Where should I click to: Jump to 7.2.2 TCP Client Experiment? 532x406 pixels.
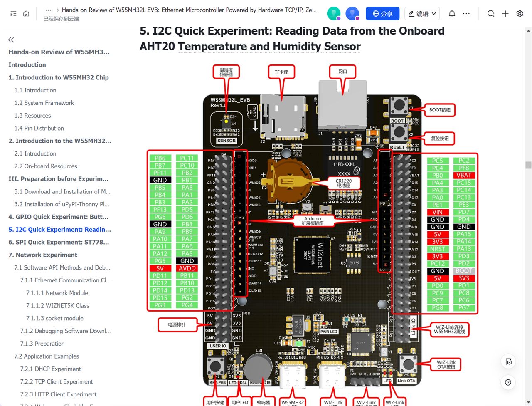pos(57,381)
